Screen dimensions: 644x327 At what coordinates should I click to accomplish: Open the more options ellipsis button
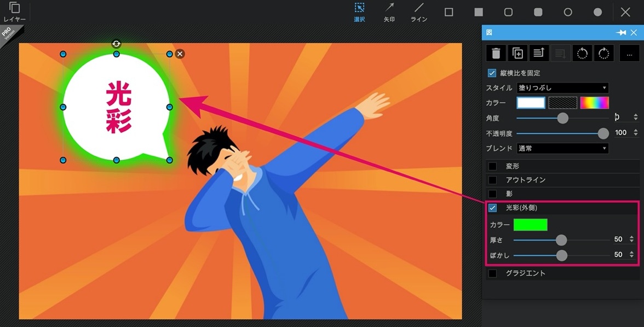click(629, 54)
